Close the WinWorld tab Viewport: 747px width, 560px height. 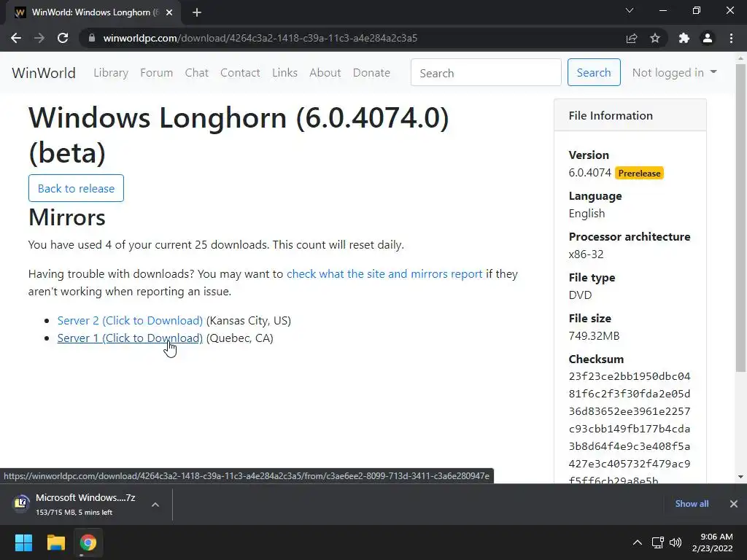point(169,13)
